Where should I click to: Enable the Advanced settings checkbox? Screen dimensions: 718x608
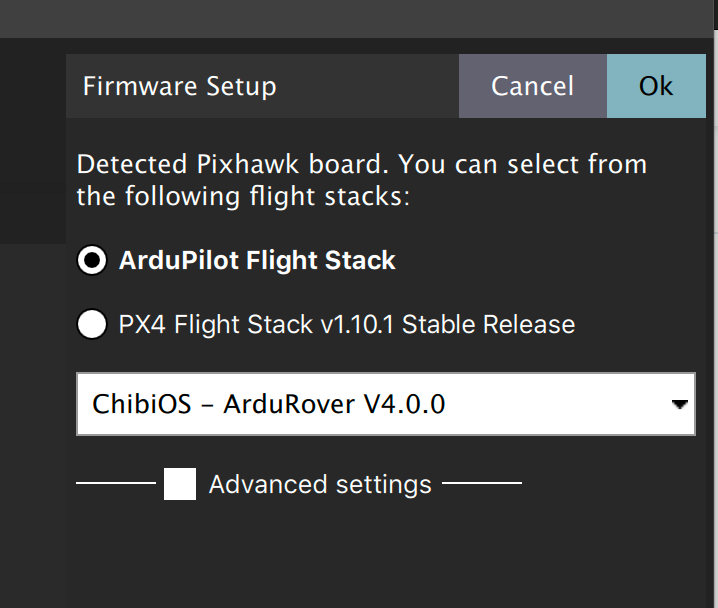tap(180, 484)
